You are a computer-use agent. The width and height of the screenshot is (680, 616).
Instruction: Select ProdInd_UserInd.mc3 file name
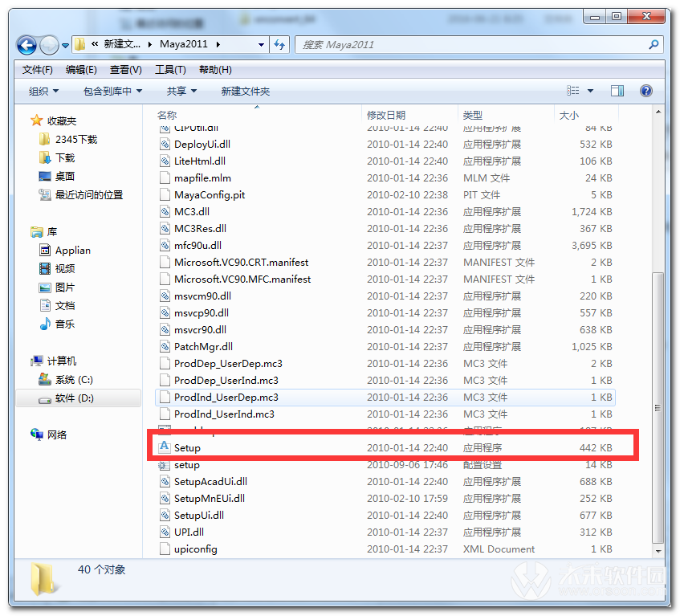pyautogui.click(x=224, y=414)
